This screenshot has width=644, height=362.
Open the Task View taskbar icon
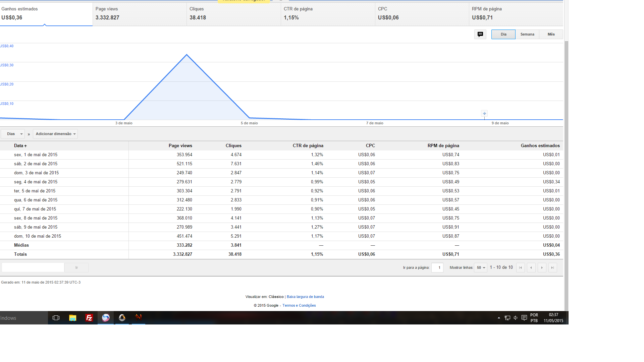point(56,318)
